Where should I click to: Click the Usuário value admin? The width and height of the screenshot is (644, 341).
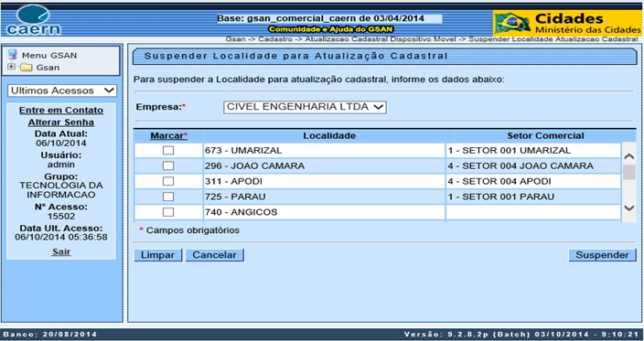click(61, 165)
